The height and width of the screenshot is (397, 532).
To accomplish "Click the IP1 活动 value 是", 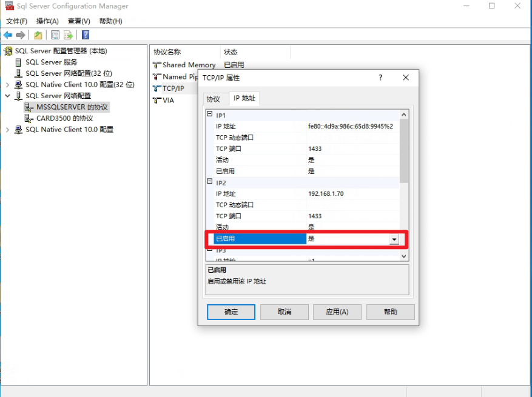I will click(311, 160).
